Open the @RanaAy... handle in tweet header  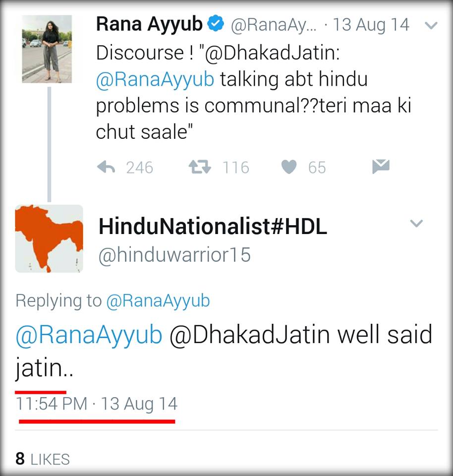(274, 25)
